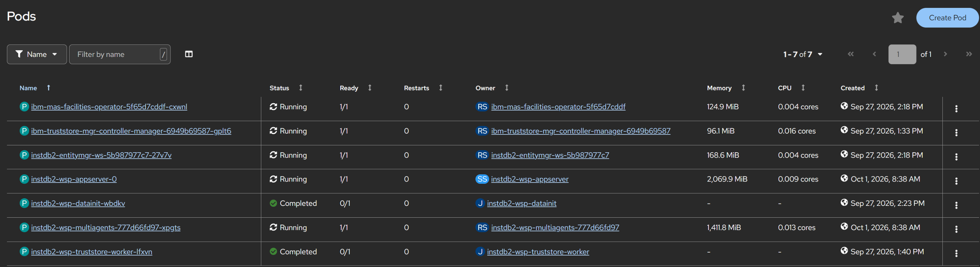Click memory value 124.9 MiB
This screenshot has width=980, height=267.
pos(723,107)
